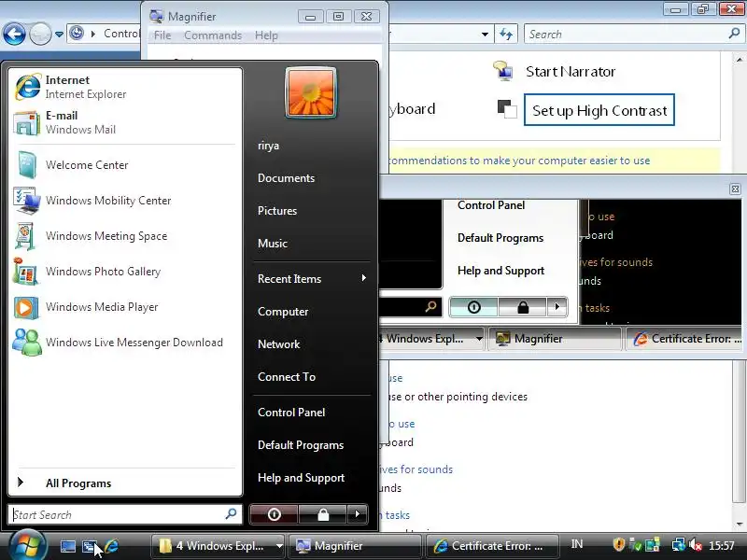Open Documents from Start menu
This screenshot has width=747, height=560.
(x=286, y=178)
